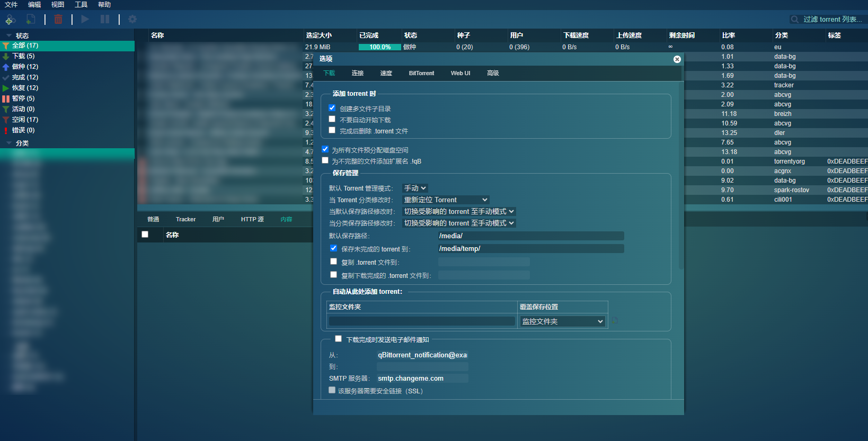The image size is (868, 441).
Task: Click the add watched folder icon
Action: point(615,321)
